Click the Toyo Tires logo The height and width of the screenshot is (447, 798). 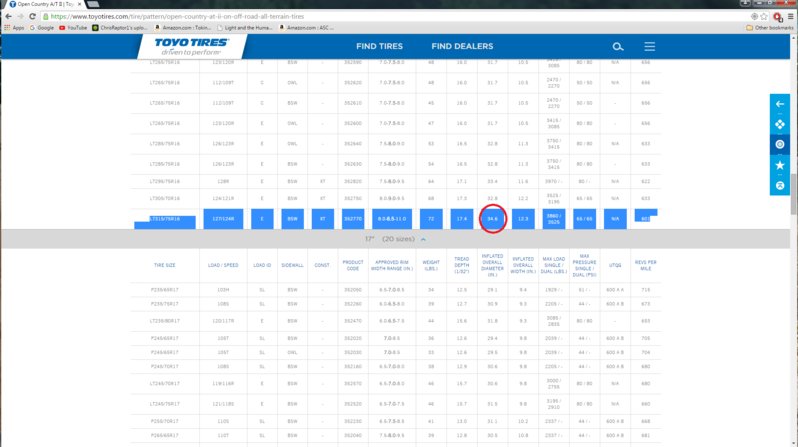(x=192, y=46)
